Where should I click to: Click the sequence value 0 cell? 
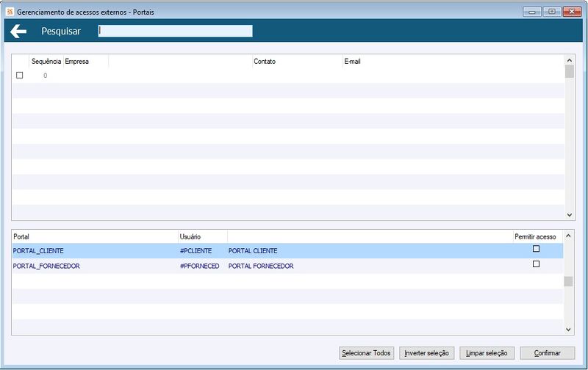[x=46, y=76]
